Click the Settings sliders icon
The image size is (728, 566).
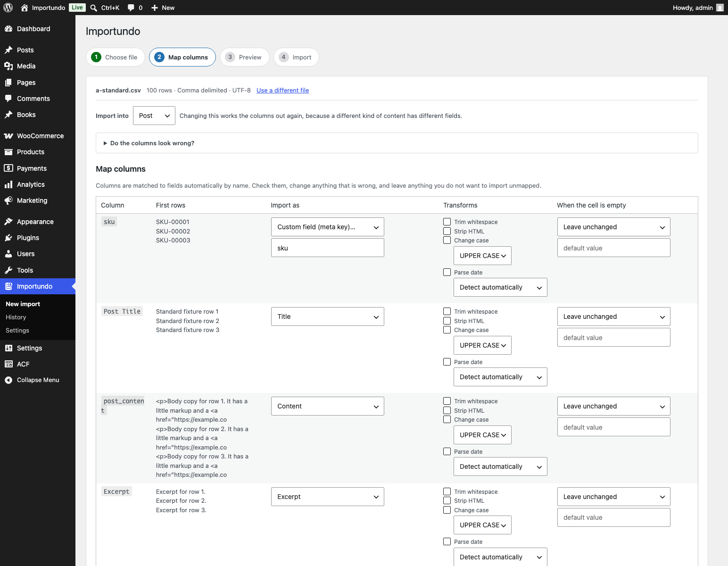[x=8, y=348]
